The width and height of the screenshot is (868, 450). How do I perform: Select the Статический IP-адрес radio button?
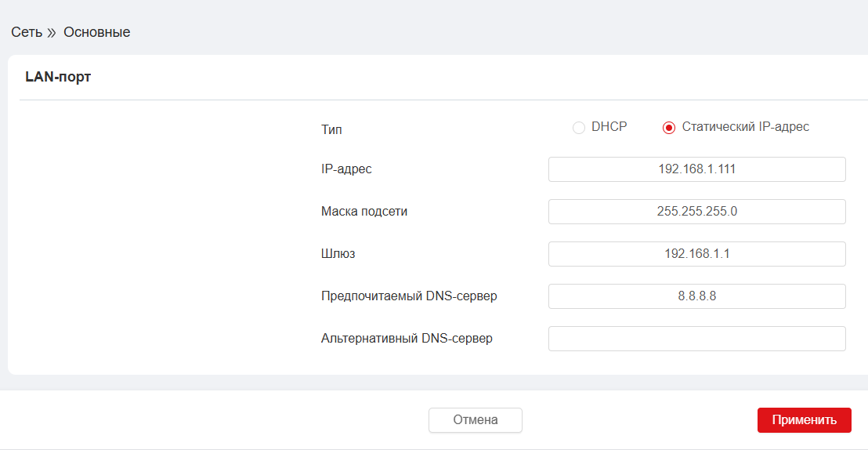coord(669,128)
